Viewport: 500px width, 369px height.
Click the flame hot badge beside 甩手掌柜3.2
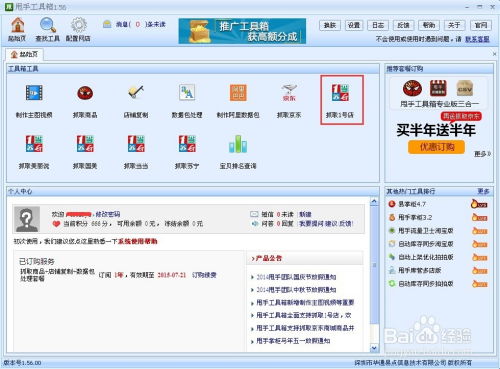pos(480,217)
